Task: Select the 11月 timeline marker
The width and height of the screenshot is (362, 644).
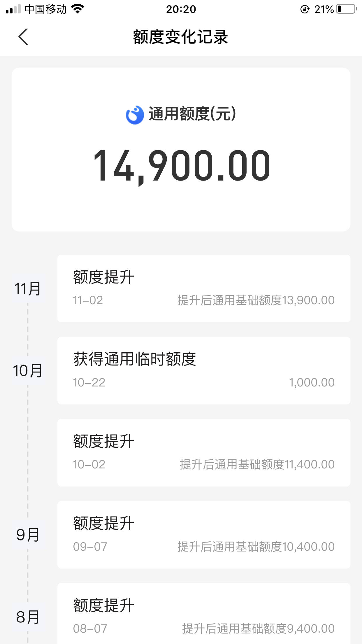Action: [x=28, y=289]
